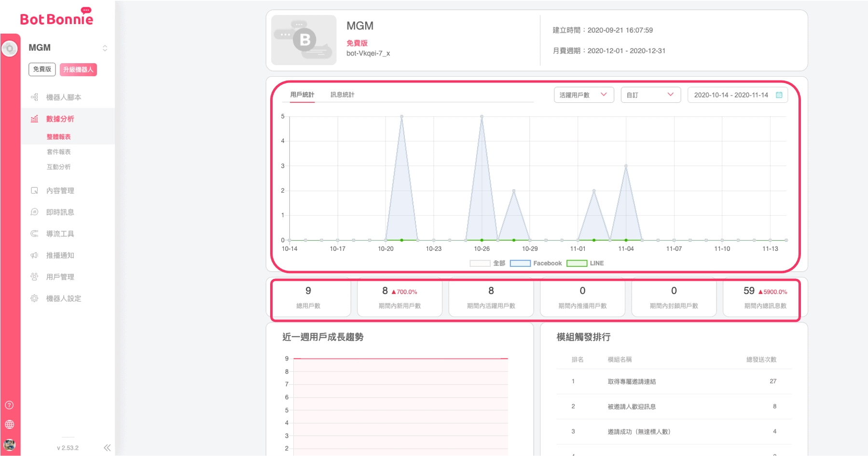
Task: Select 套件報表 in the sidebar
Action: (58, 152)
